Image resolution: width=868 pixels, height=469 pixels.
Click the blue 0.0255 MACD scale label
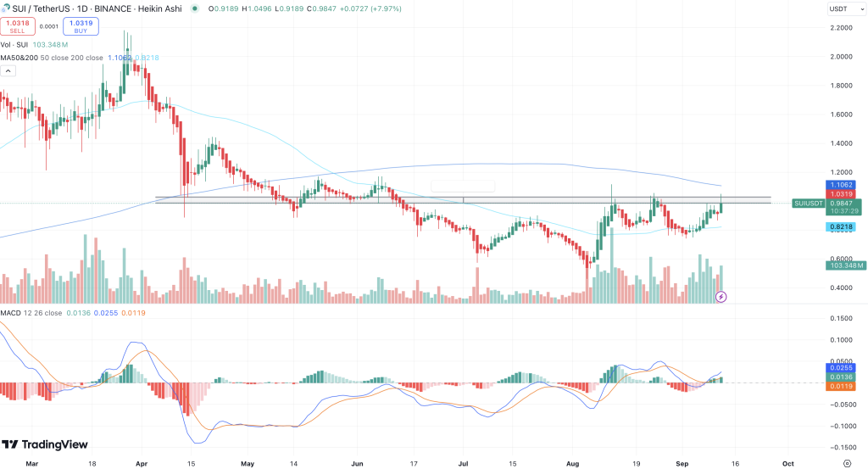pyautogui.click(x=841, y=368)
